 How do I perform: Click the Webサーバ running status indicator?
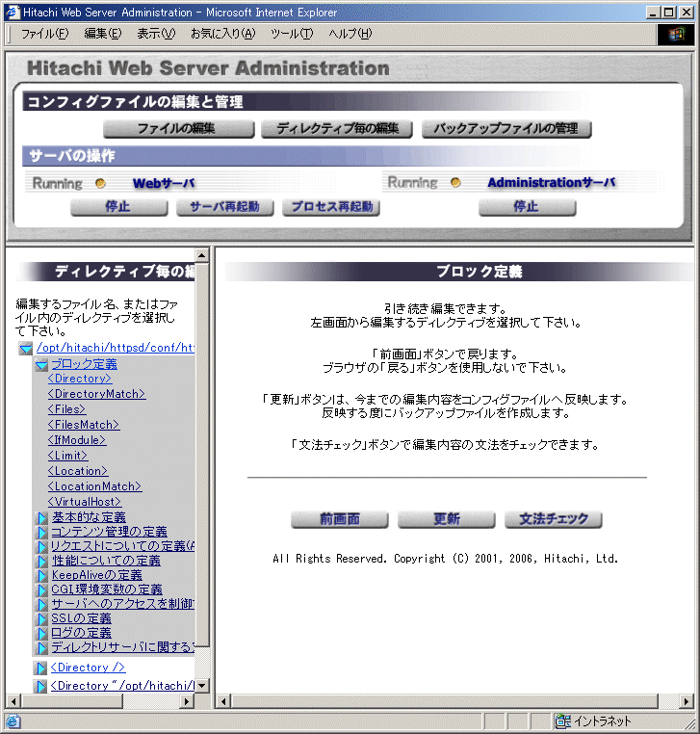tap(100, 184)
